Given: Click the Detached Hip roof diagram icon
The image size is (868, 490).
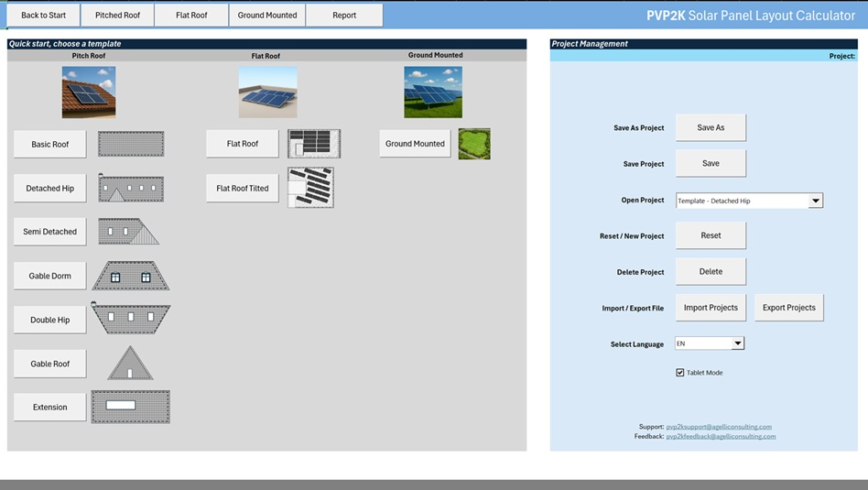Looking at the screenshot, I should 131,189.
